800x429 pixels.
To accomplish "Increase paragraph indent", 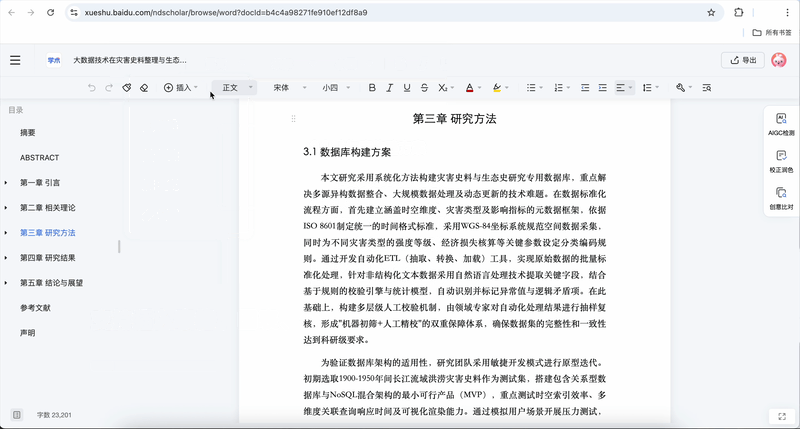I will tap(603, 88).
